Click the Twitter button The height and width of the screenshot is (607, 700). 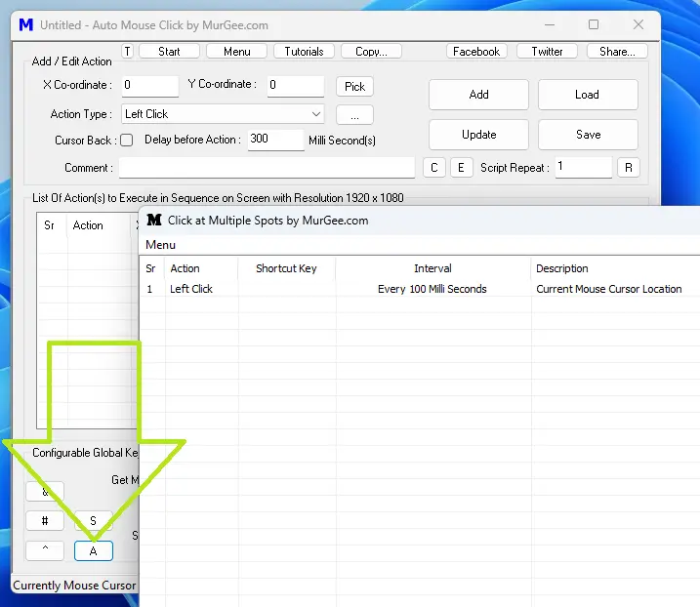pyautogui.click(x=547, y=52)
